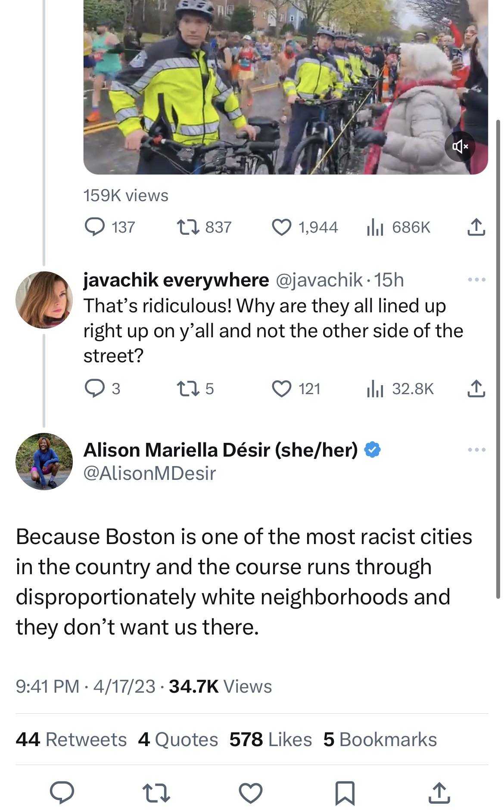
Task: Share the video tweet
Action: (x=476, y=227)
